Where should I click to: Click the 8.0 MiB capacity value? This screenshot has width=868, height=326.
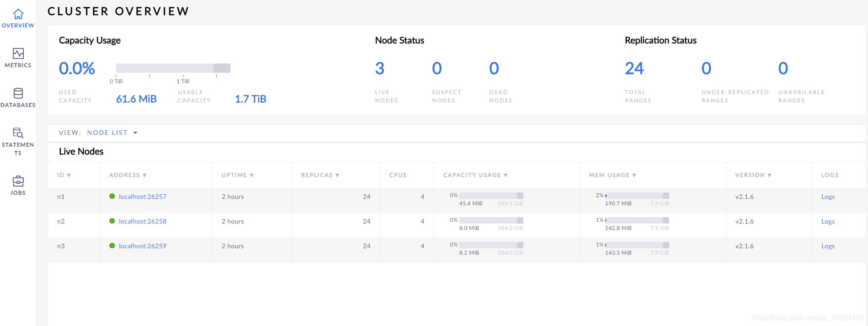[469, 228]
